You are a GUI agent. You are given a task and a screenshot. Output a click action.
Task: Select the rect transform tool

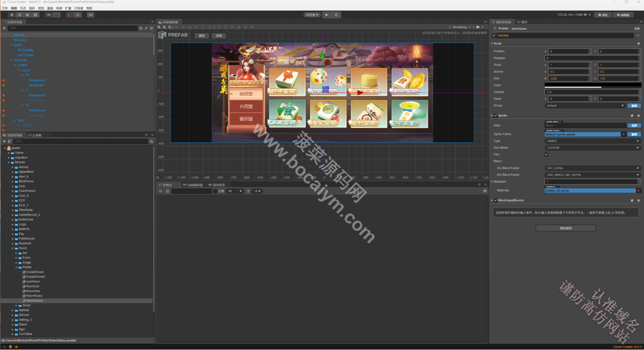[x=35, y=15]
